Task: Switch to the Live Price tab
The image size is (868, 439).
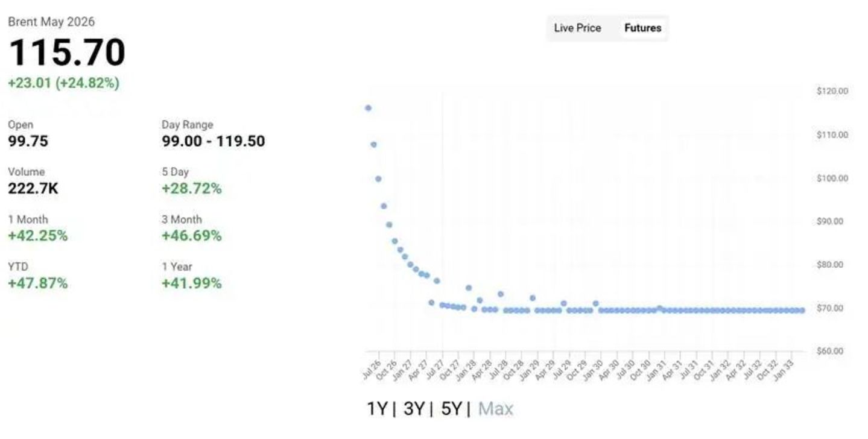Action: pyautogui.click(x=577, y=28)
